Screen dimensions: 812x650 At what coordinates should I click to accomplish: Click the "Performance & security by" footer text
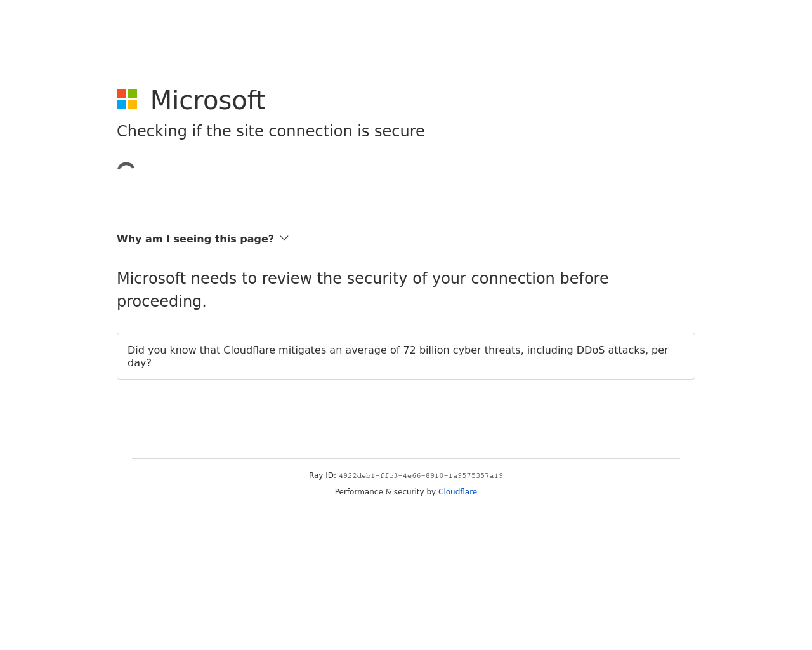coord(385,492)
